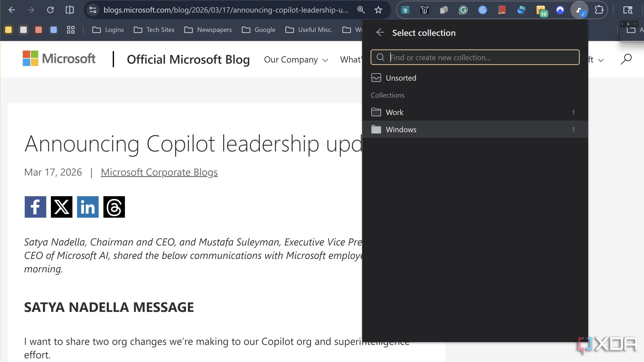Open the Microsoft Corporate Blogs link
Viewport: 644px width, 362px height.
[x=159, y=172]
